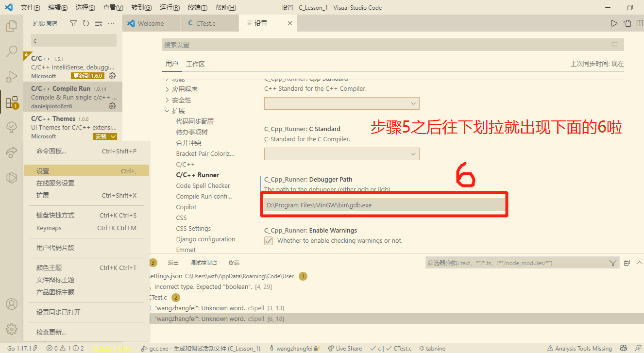Open the 调试控制台 panel tab
Screen dimensions: 644x353
[x=203, y=263]
